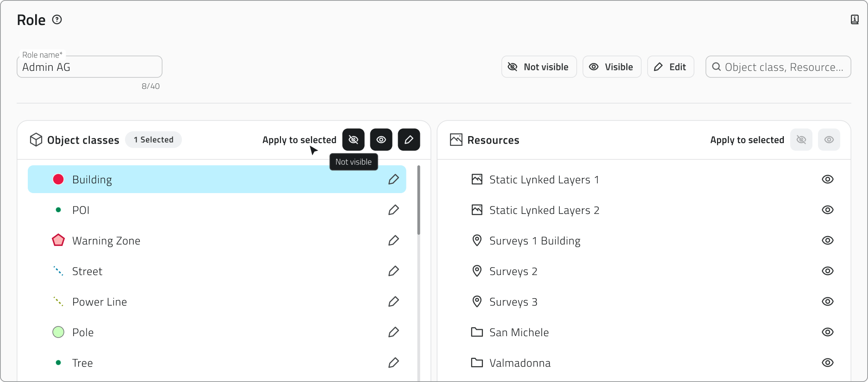868x382 pixels.
Task: Click the edit pencil on Building row
Action: pyautogui.click(x=393, y=179)
